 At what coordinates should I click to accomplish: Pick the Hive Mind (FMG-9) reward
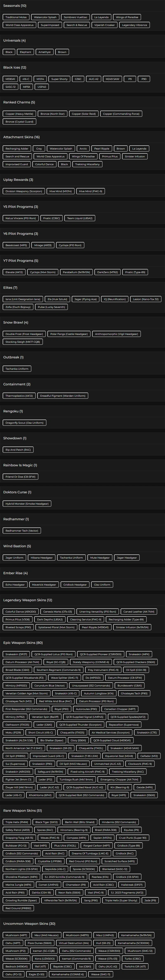pyautogui.click(x=91, y=191)
